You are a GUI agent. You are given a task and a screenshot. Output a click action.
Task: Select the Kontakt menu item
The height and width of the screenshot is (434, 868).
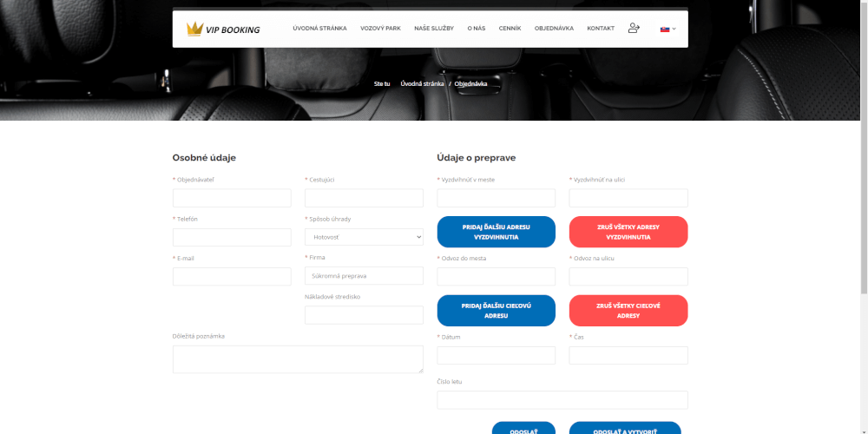tap(601, 29)
